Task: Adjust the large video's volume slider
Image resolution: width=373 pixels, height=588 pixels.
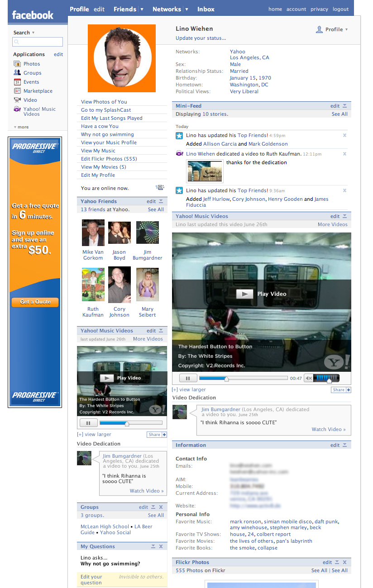Action: tap(329, 379)
